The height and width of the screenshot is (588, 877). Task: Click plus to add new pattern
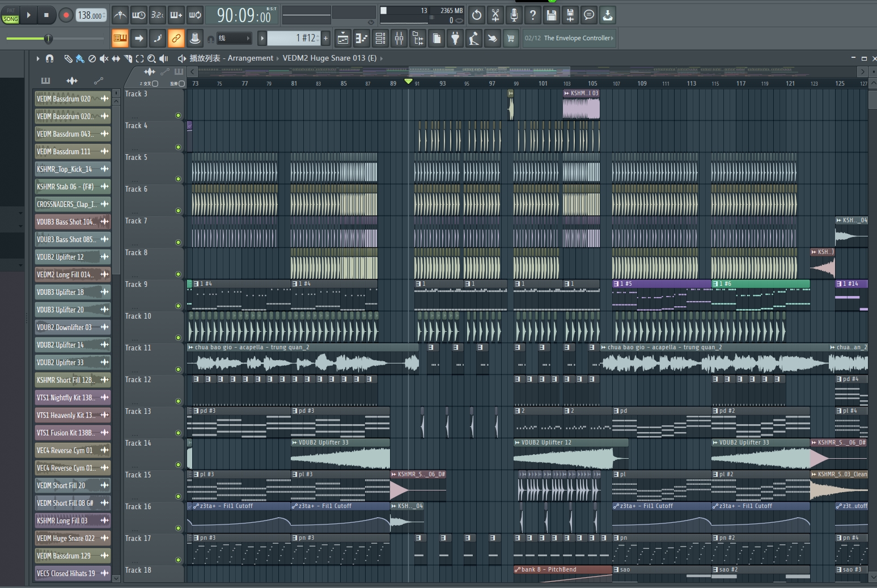point(326,39)
